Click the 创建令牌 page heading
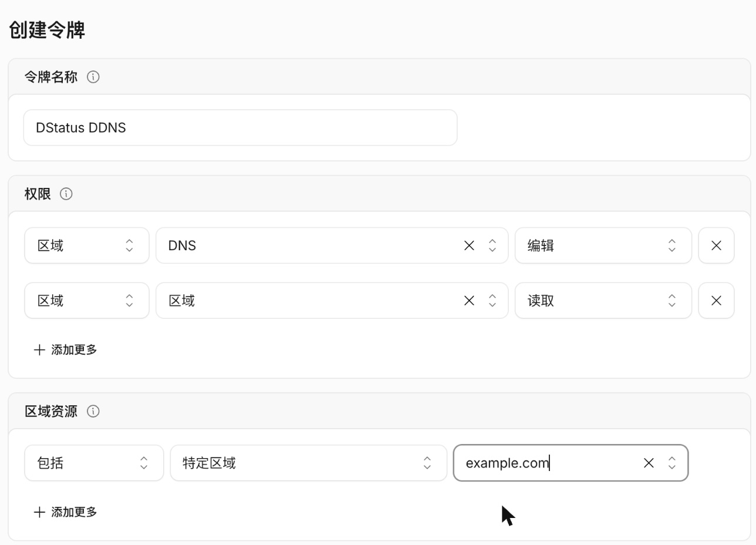 [47, 30]
